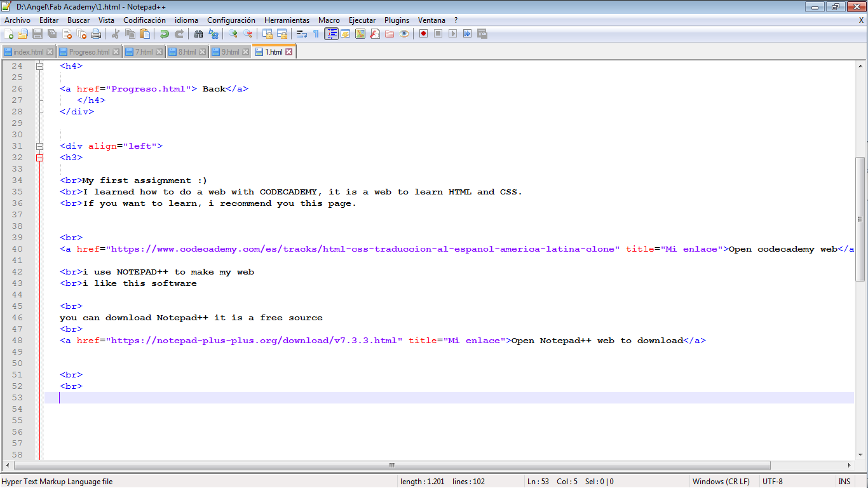Open the Ventana menu
Viewport: 868px width, 488px height.
pos(432,20)
